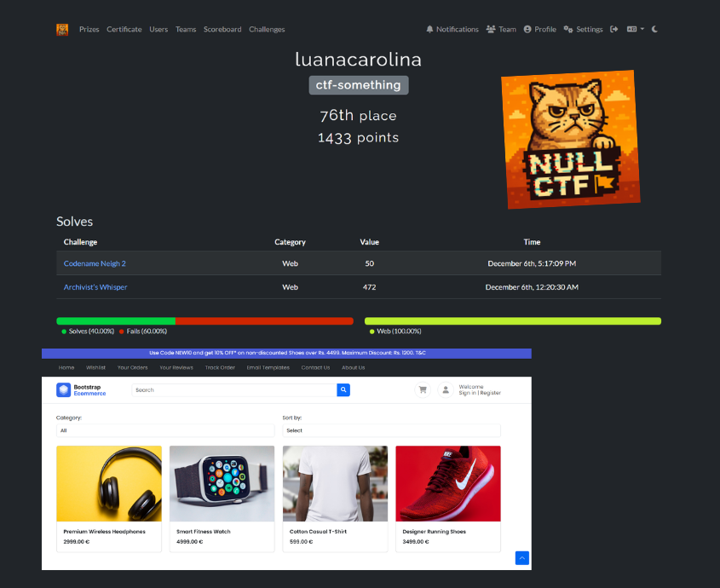The height and width of the screenshot is (588, 720).
Task: Click the blue search magnifier button
Action: coord(343,389)
